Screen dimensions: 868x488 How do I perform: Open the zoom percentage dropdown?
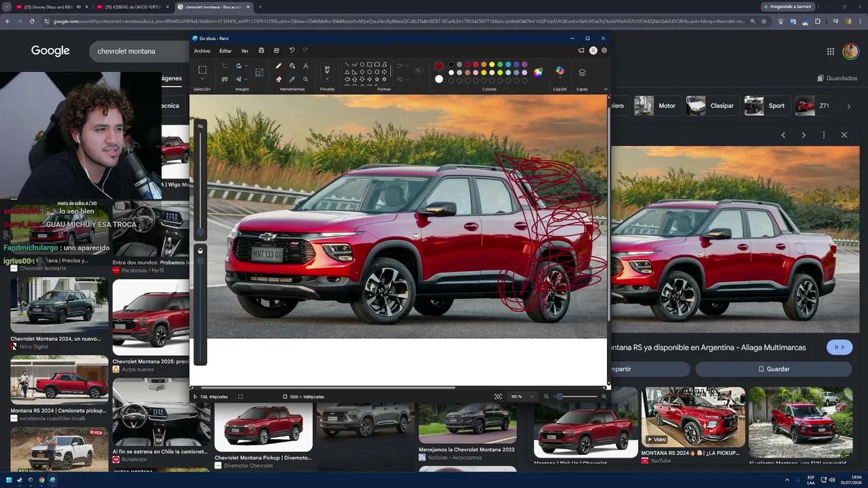(x=532, y=396)
